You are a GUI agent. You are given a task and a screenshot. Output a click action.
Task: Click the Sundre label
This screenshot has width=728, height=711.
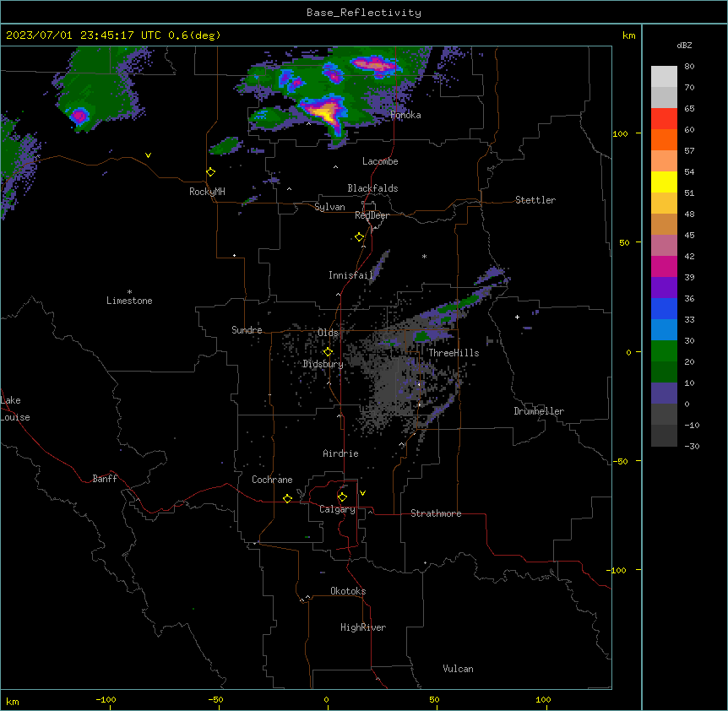(247, 330)
